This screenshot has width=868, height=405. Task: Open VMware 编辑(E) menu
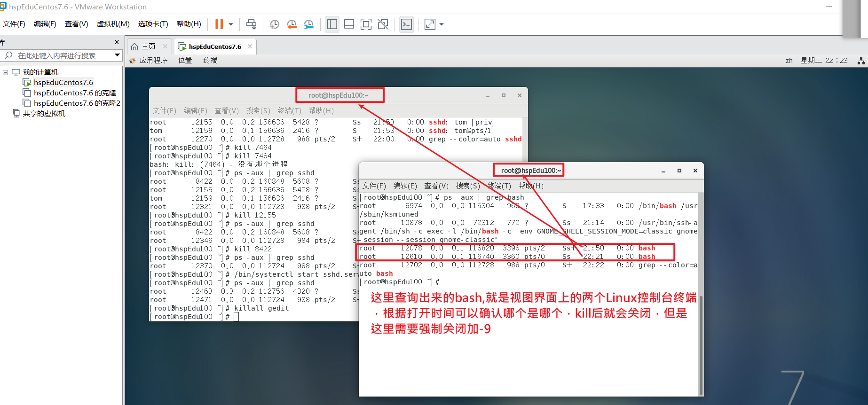click(45, 24)
